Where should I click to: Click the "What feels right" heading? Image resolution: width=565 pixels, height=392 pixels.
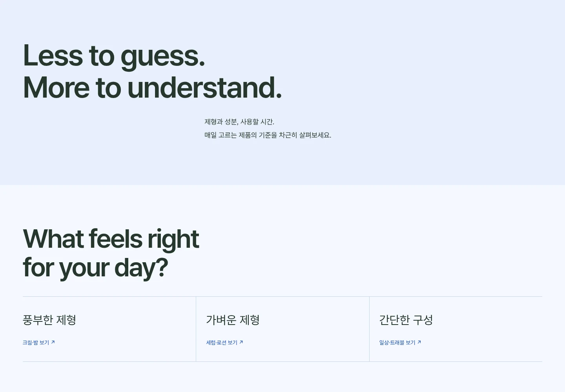point(111,239)
